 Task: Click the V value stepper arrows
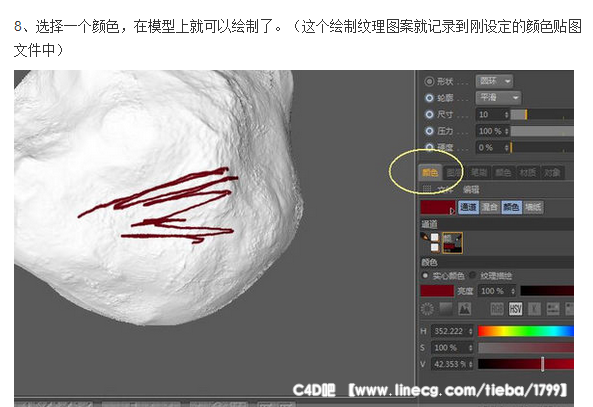(x=470, y=364)
